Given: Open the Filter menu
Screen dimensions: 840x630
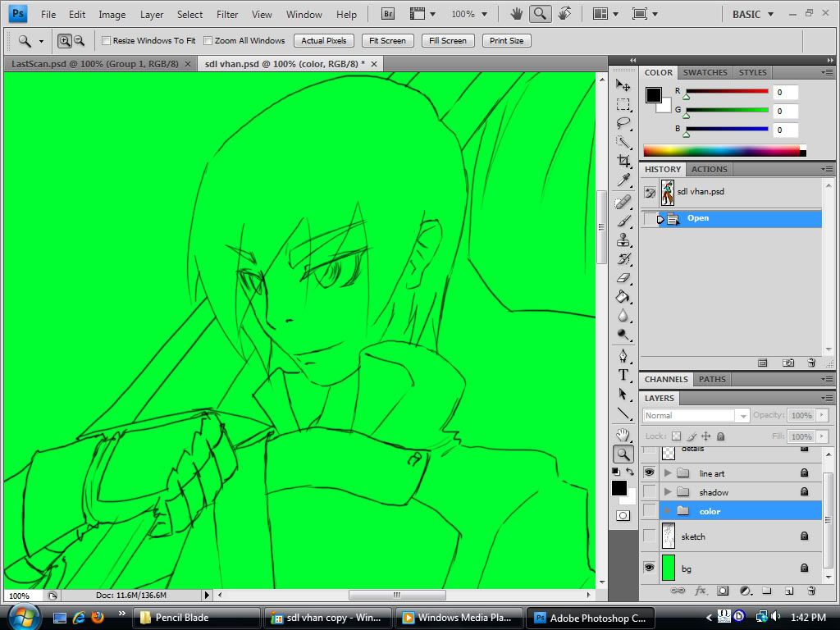Looking at the screenshot, I should point(227,14).
